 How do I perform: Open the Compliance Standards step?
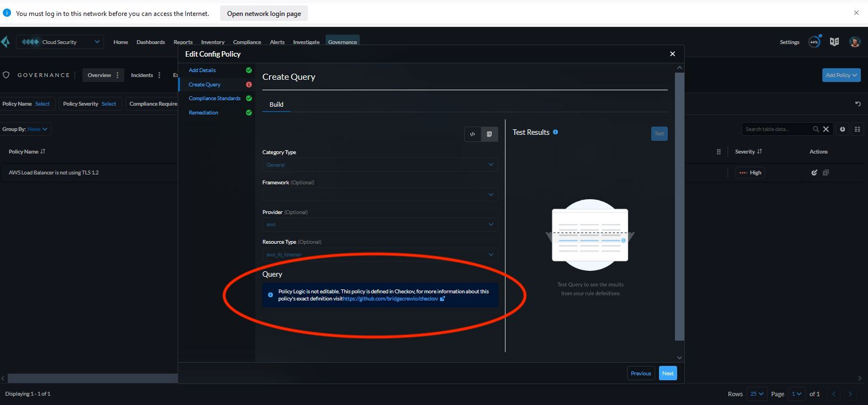(x=215, y=98)
